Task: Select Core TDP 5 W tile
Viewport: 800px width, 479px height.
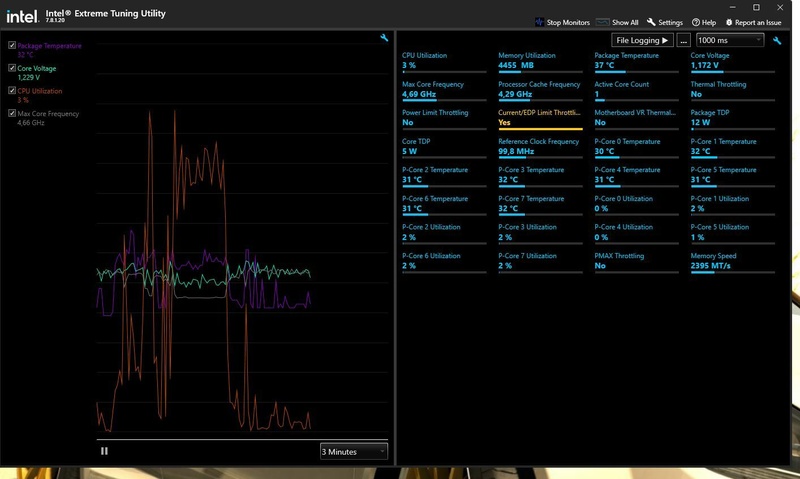Action: point(444,147)
